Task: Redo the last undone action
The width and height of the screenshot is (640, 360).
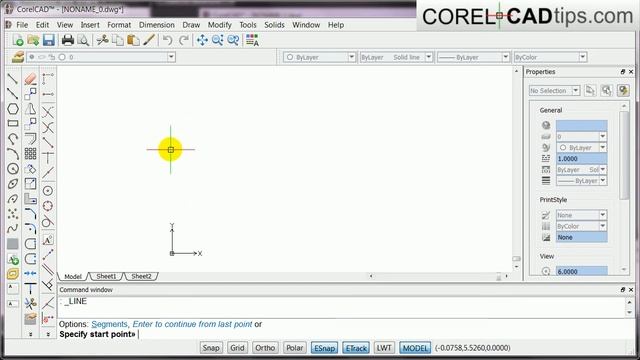Action: [184, 40]
